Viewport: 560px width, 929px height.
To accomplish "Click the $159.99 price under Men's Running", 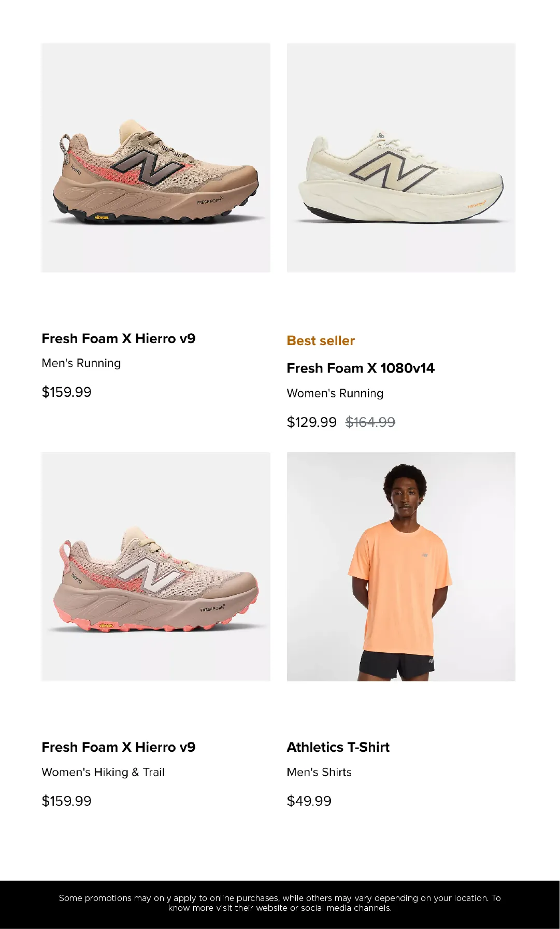I will click(67, 392).
